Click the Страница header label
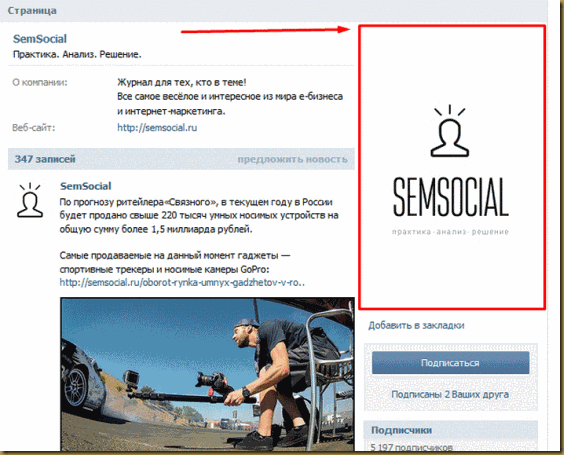564x455 pixels. coord(32,11)
